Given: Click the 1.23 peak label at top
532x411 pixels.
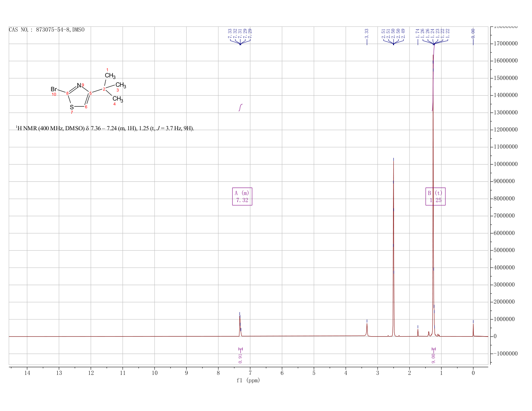Looking at the screenshot, I should pyautogui.click(x=438, y=33).
